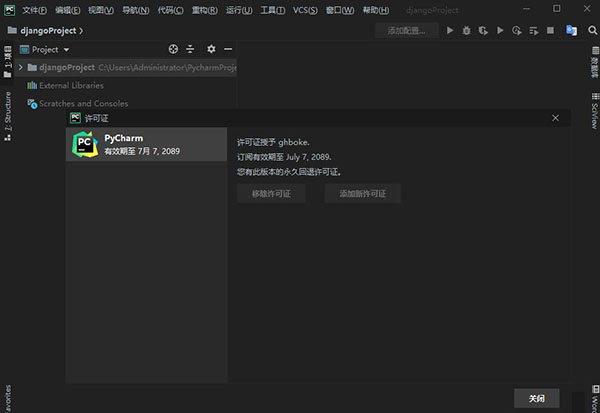Open the 文件(F) menu
Viewport: 600px width, 413px height.
34,10
